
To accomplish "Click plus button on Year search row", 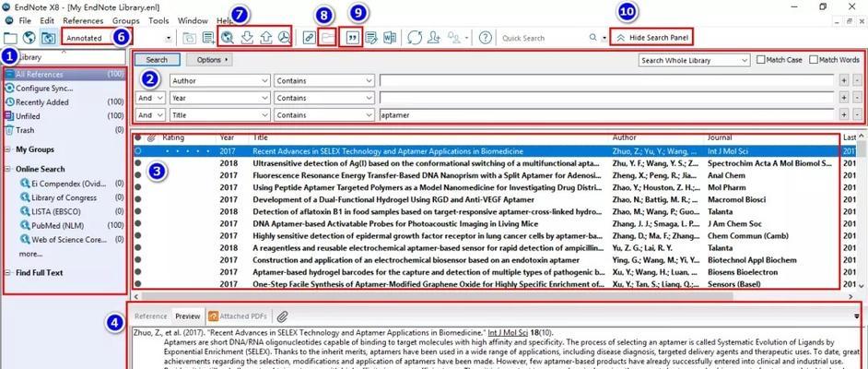I will point(844,98).
